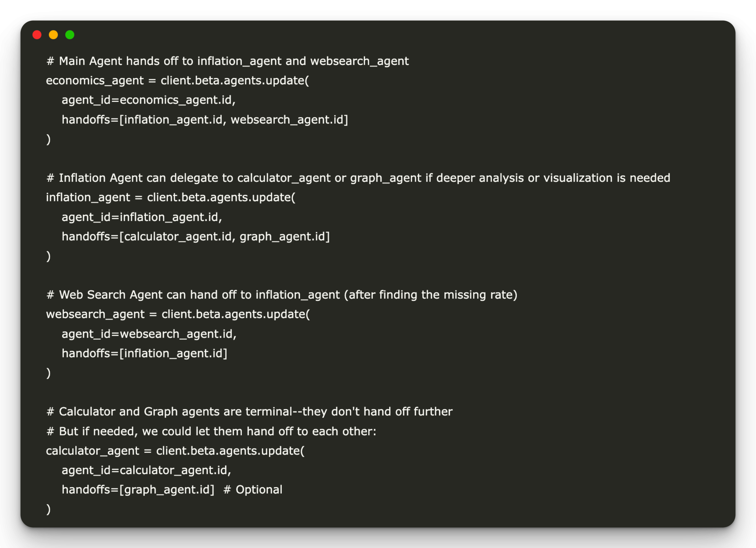Image resolution: width=756 pixels, height=548 pixels.
Task: Click the websearch_agent assignment line
Action: pyautogui.click(x=178, y=314)
